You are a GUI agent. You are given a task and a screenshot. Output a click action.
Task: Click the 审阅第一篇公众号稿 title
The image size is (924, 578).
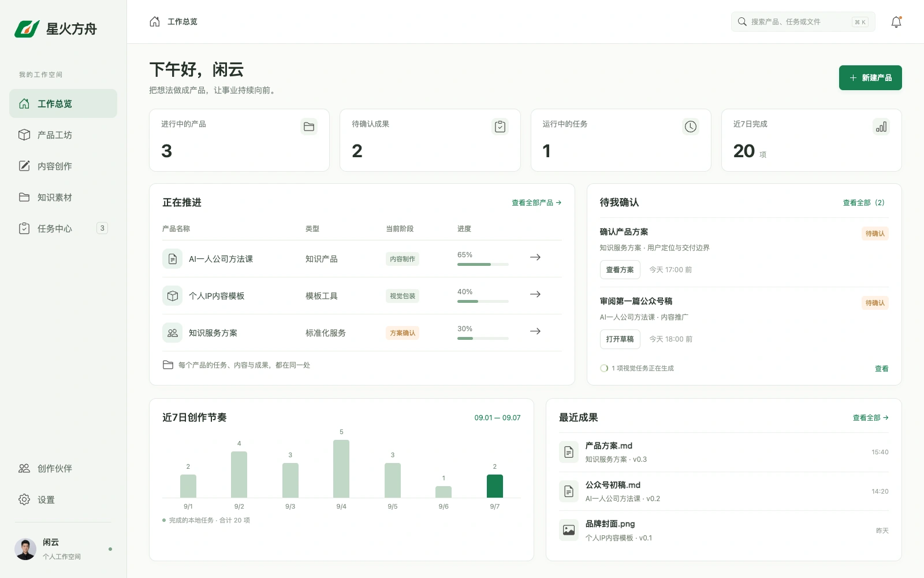coord(636,301)
